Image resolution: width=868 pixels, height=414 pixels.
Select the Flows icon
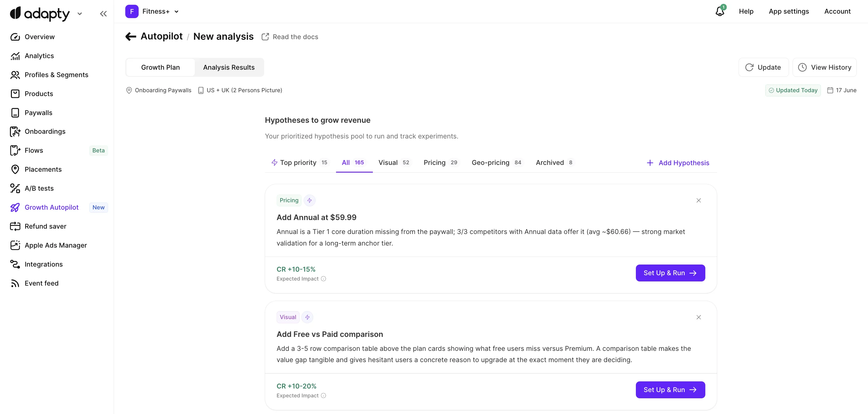[15, 150]
